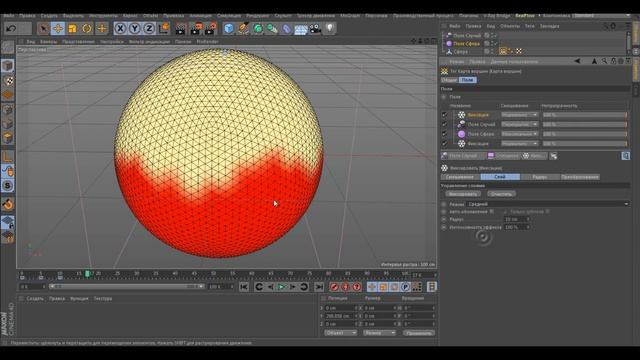
Task: Open blending dropdown for Sphere Field layer
Action: [519, 134]
